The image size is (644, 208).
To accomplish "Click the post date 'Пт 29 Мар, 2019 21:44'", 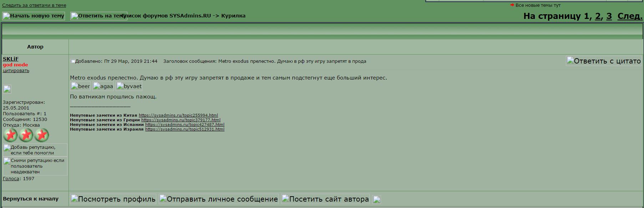I will tap(131, 61).
